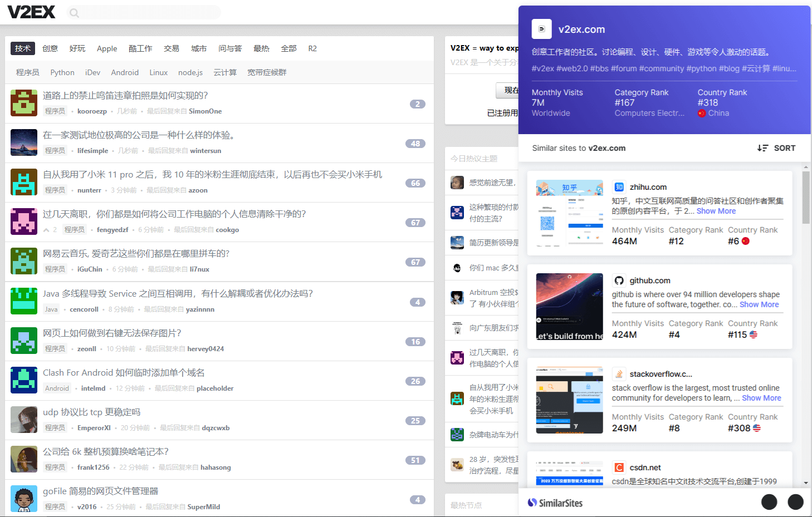Open stackoverflow site thumbnail

[x=569, y=400]
